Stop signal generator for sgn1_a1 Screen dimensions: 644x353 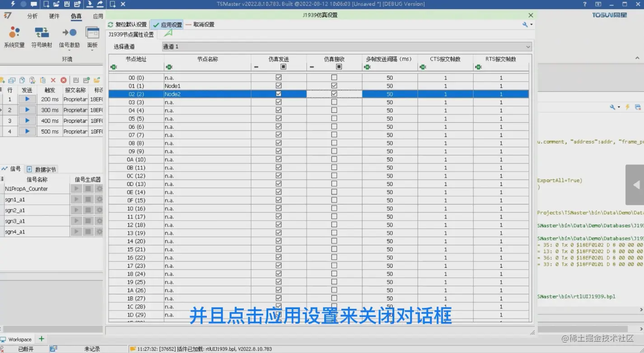88,199
